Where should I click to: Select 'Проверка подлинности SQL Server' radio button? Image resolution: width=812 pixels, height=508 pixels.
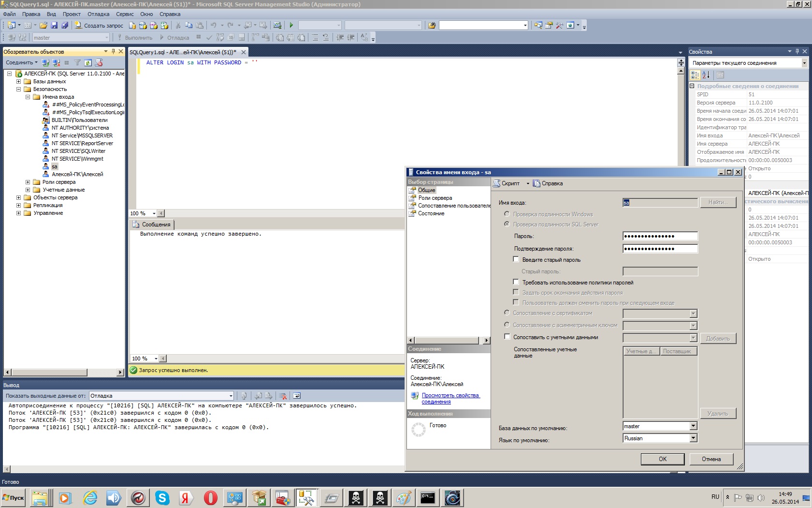click(507, 224)
